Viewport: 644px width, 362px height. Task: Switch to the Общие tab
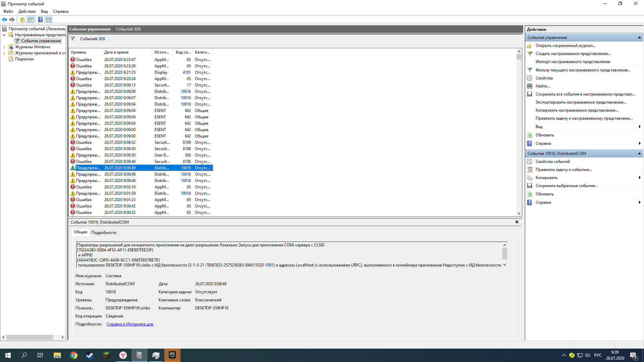[80, 232]
